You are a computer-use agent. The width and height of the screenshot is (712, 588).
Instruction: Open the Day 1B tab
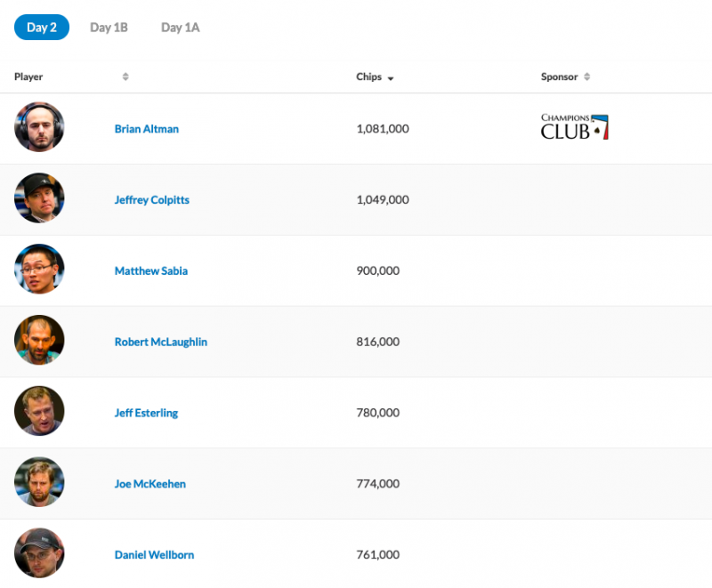[109, 28]
